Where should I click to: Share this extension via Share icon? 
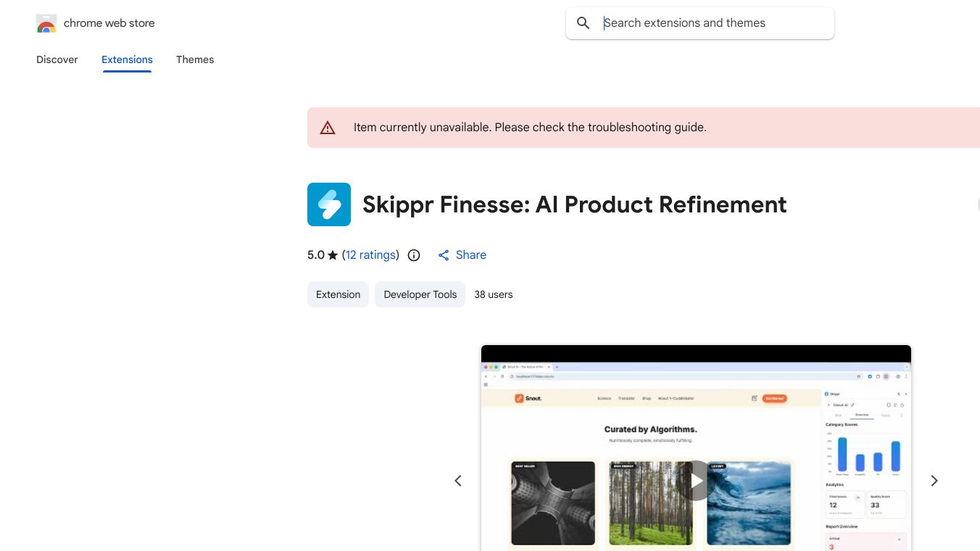pyautogui.click(x=444, y=255)
